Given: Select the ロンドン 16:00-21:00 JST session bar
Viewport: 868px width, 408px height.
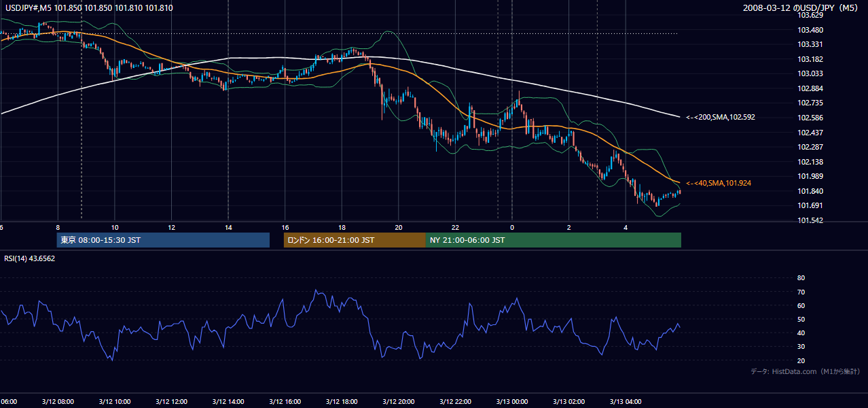Looking at the screenshot, I should (x=355, y=240).
